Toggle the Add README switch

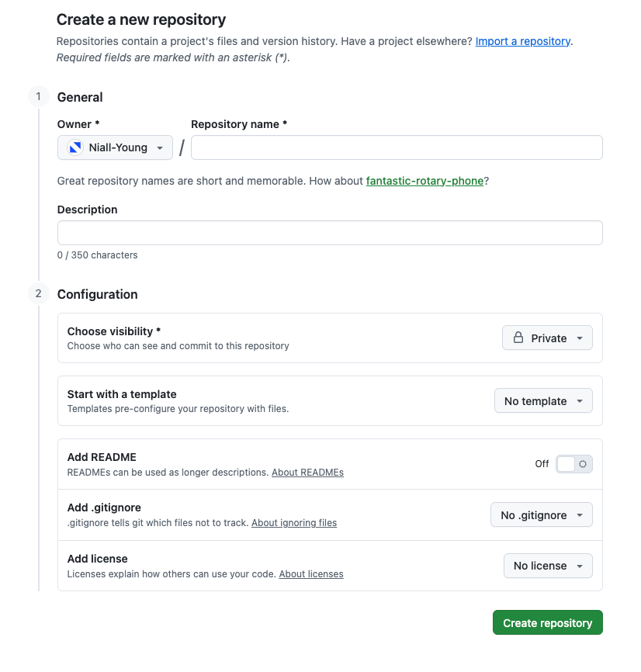click(x=574, y=464)
